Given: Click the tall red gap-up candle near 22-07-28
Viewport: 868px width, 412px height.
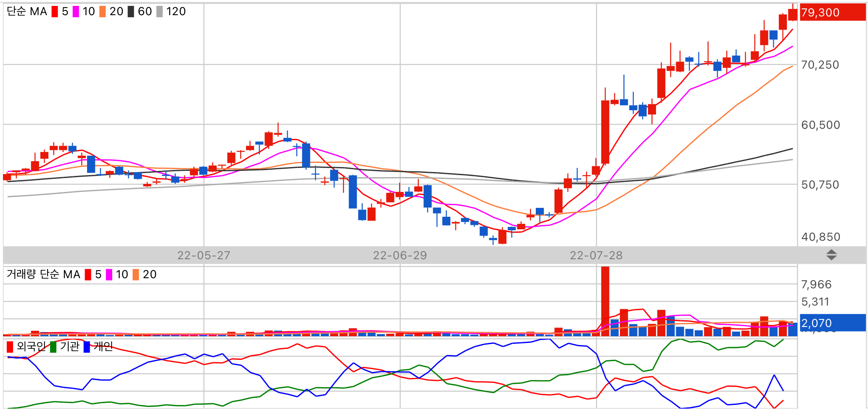Looking at the screenshot, I should pyautogui.click(x=605, y=132).
